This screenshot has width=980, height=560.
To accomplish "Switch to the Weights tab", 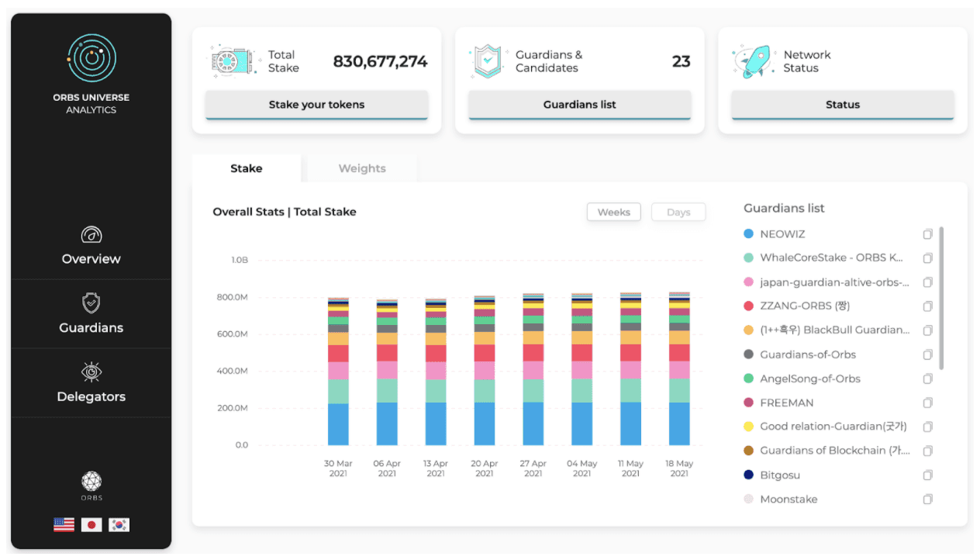I will 362,168.
